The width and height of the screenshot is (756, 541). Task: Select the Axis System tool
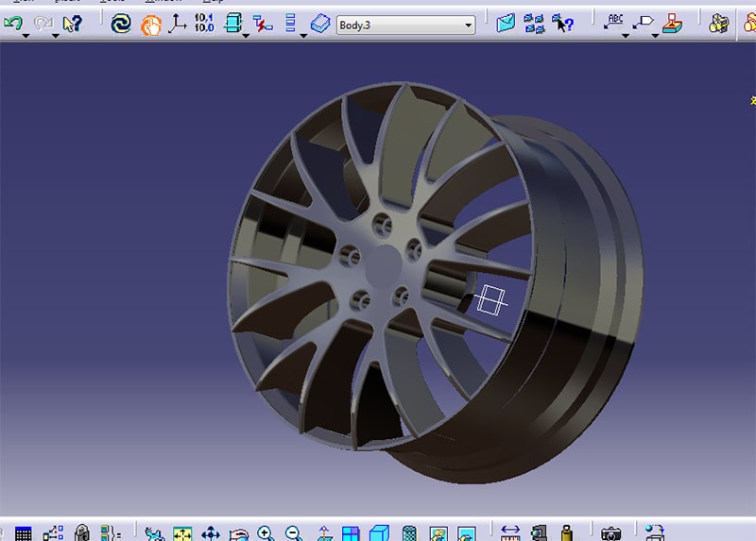177,23
